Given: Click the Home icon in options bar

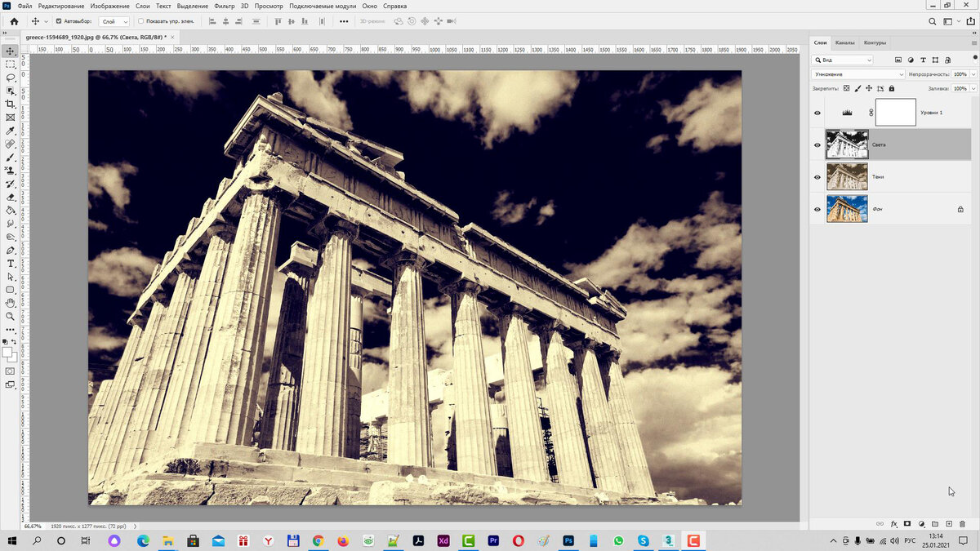Looking at the screenshot, I should (x=13, y=21).
